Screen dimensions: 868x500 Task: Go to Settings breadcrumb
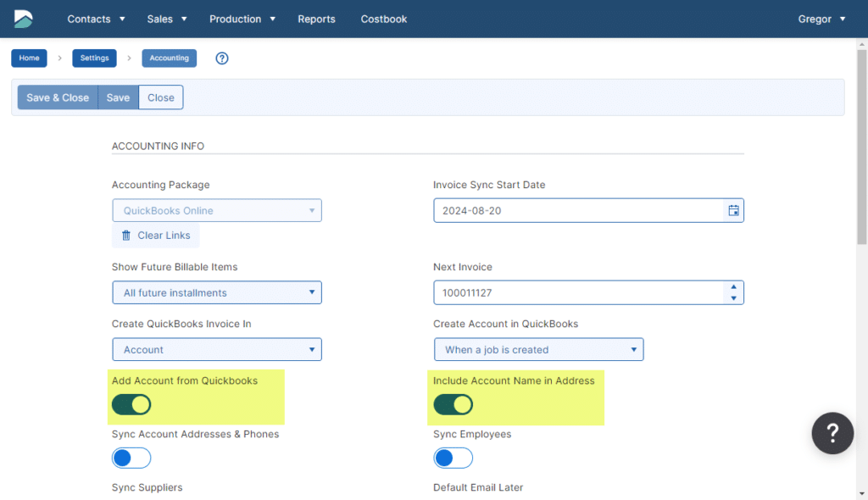tap(94, 58)
